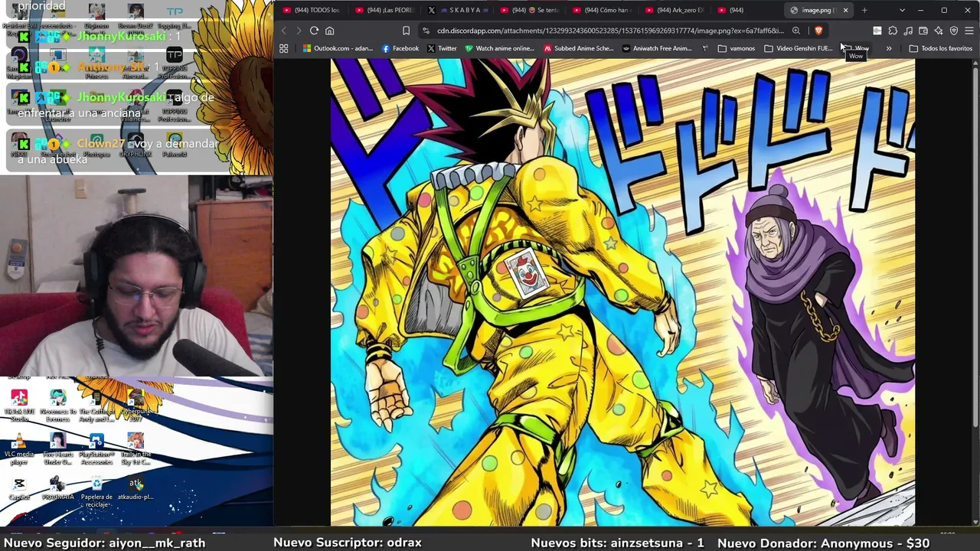Click the manga image to zoom it

(622, 292)
